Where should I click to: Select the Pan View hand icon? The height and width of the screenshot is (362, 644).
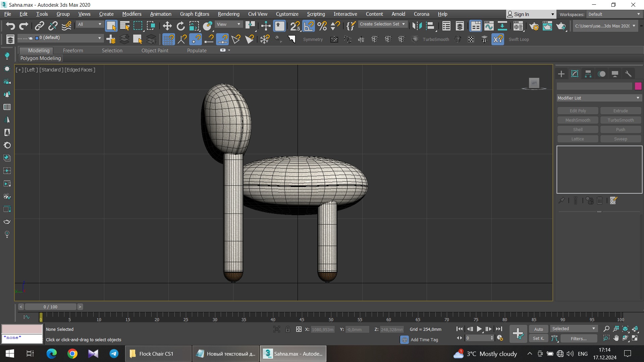pyautogui.click(x=616, y=338)
